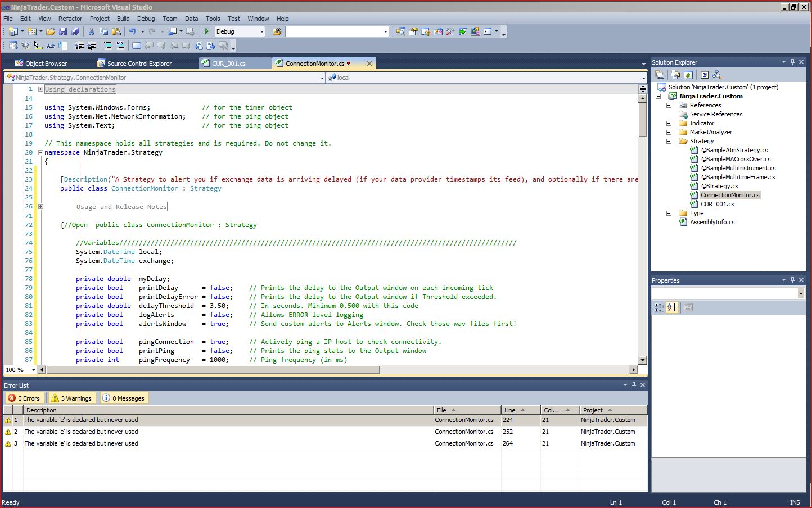
Task: Click the Add New Item toolbar icon
Action: pos(32,31)
